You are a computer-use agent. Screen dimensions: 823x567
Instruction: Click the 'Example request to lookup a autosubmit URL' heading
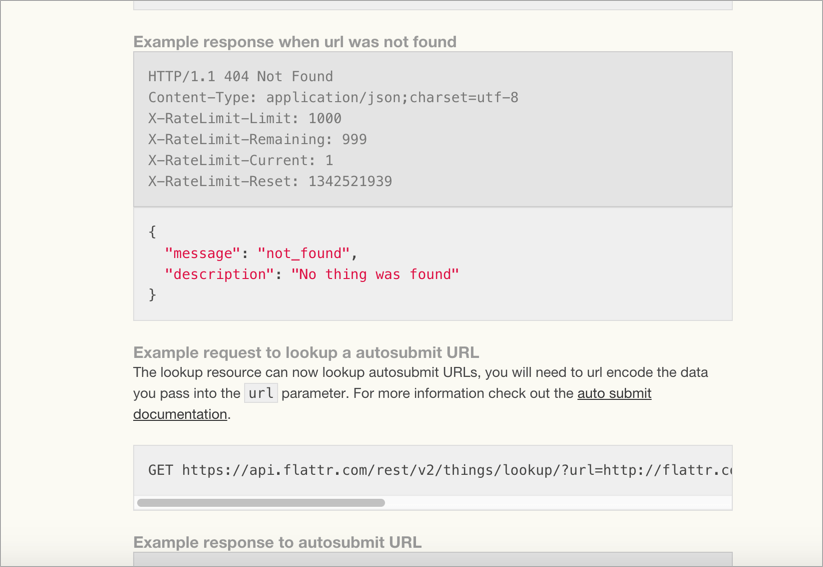click(x=306, y=352)
